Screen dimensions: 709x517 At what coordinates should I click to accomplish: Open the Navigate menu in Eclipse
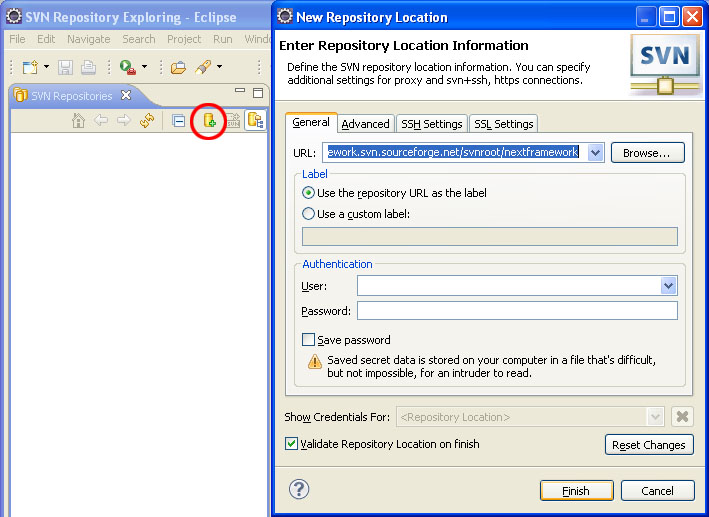point(89,39)
